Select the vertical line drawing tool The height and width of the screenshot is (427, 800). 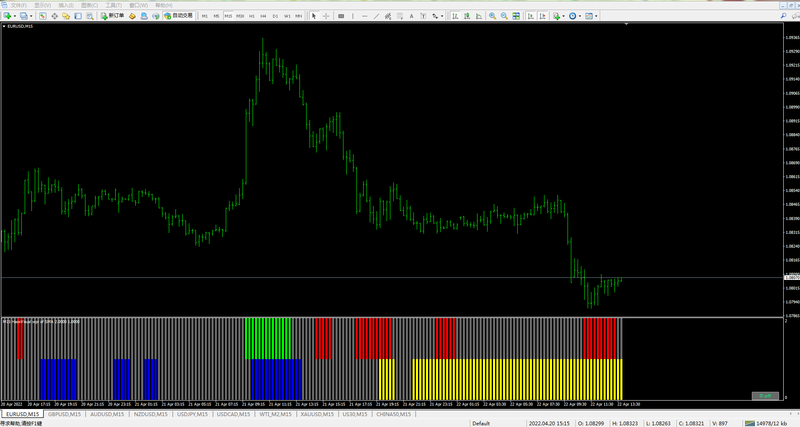pos(353,16)
